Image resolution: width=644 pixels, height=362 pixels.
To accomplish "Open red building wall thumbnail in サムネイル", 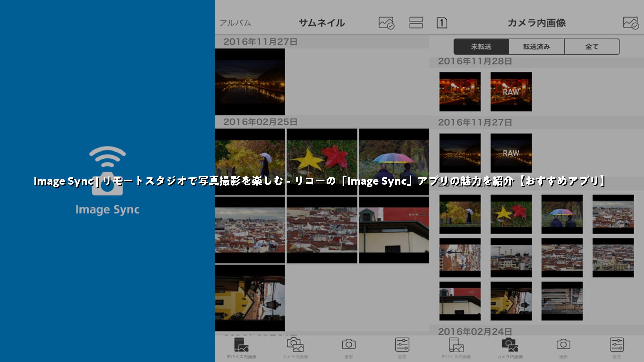I will pos(394,230).
